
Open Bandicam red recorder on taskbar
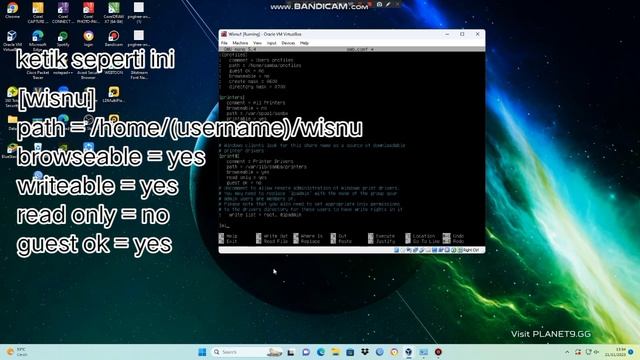point(438,352)
